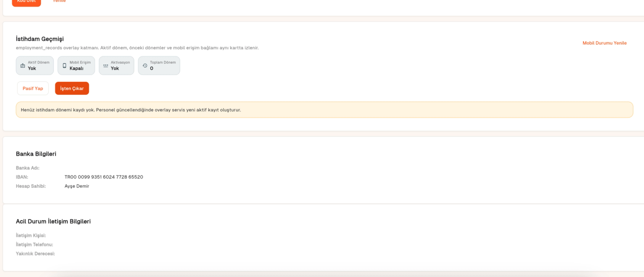The height and width of the screenshot is (277, 644).
Task: Click the phone icon beside Mobil Erişim
Action: [x=64, y=66]
